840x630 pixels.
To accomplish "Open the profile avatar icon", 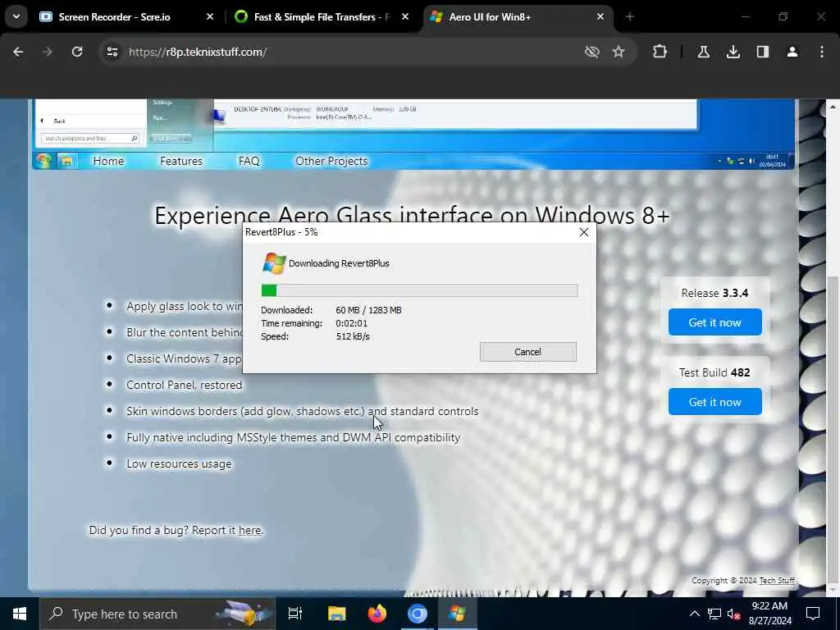I will [792, 52].
